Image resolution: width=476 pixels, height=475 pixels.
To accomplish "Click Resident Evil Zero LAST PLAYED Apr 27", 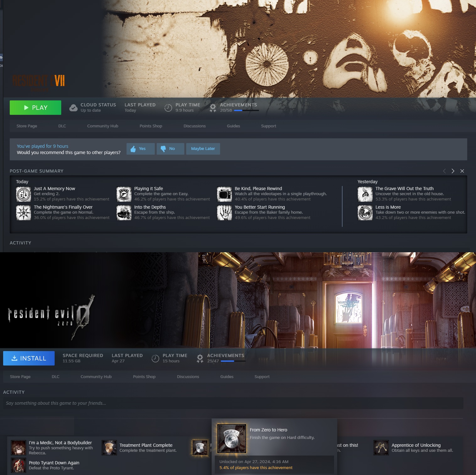I will pos(127,358).
